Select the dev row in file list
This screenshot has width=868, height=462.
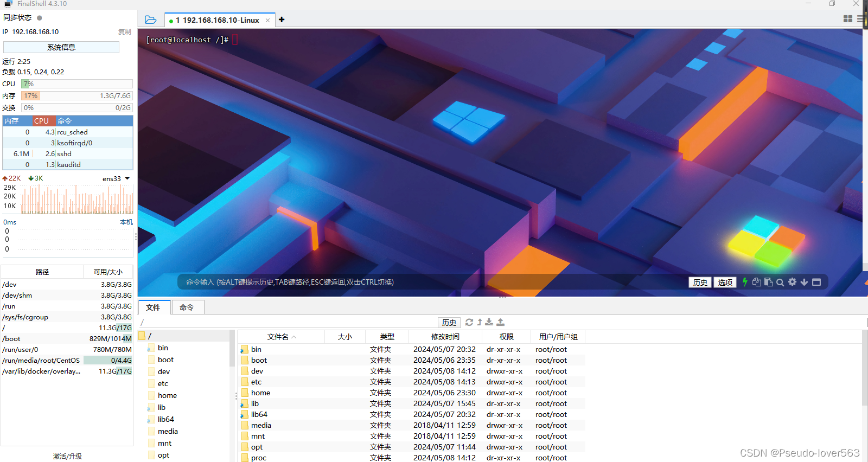coord(412,371)
